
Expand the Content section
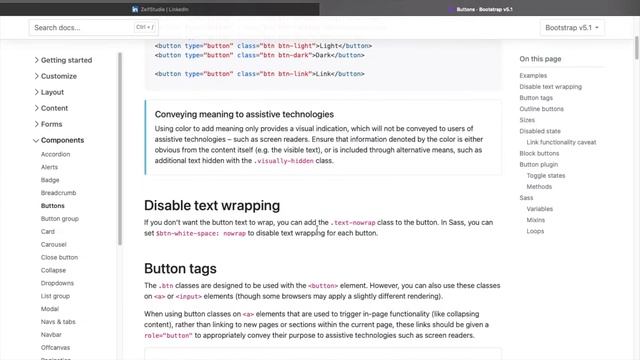pos(51,108)
